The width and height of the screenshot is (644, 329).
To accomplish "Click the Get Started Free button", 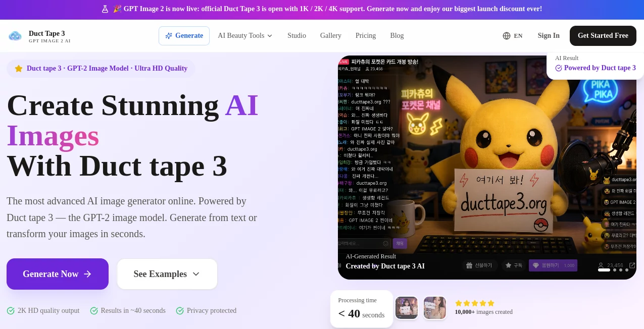I will (x=603, y=36).
